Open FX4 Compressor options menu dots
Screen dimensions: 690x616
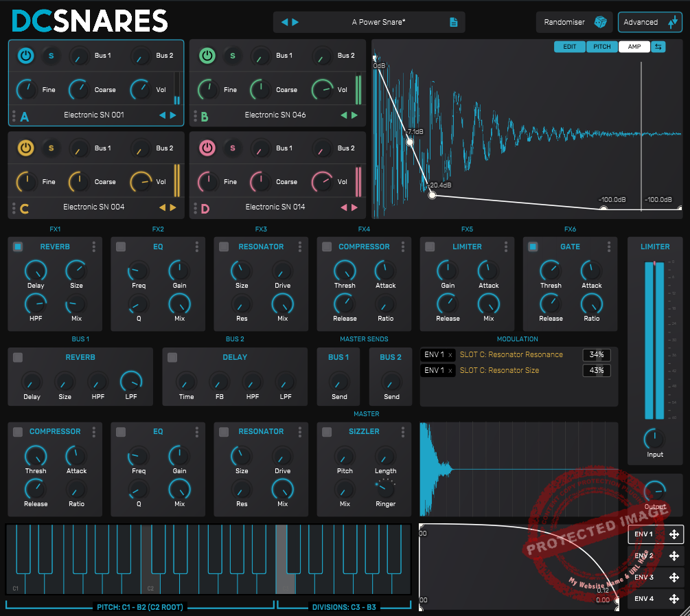403,247
